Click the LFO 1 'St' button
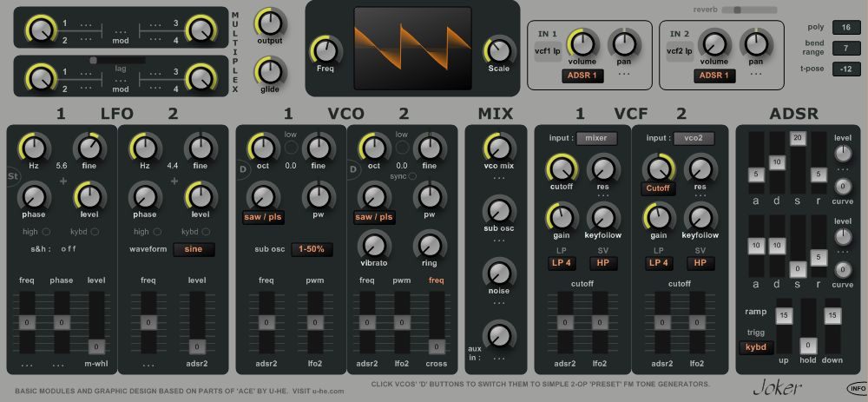The image size is (868, 402). [x=13, y=176]
